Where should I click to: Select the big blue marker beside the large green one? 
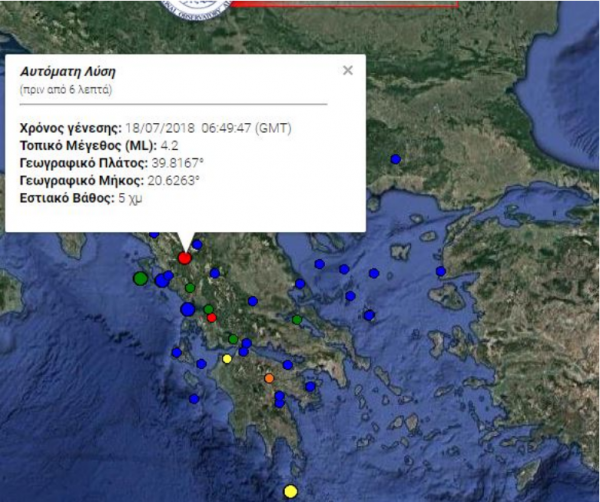(x=162, y=281)
